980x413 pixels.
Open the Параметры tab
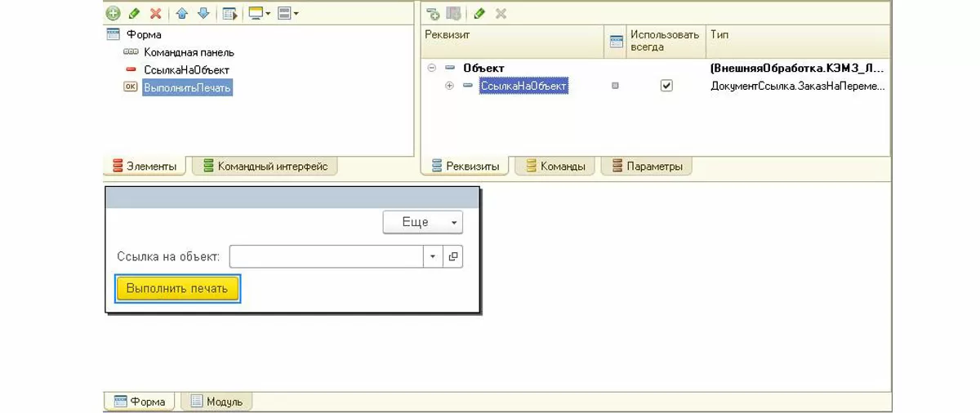pyautogui.click(x=647, y=167)
